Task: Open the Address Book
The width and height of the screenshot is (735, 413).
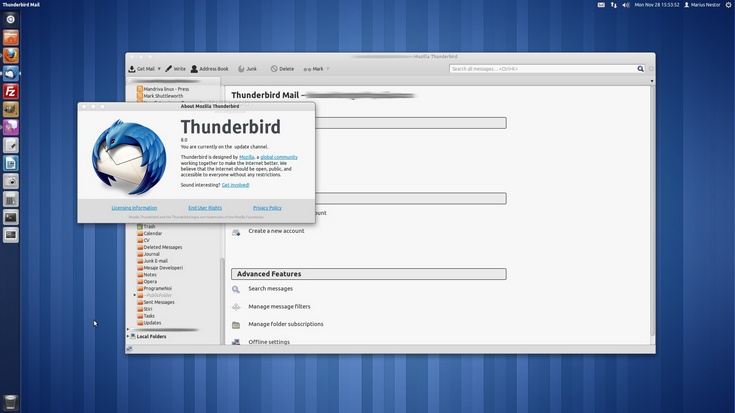Action: coord(210,69)
